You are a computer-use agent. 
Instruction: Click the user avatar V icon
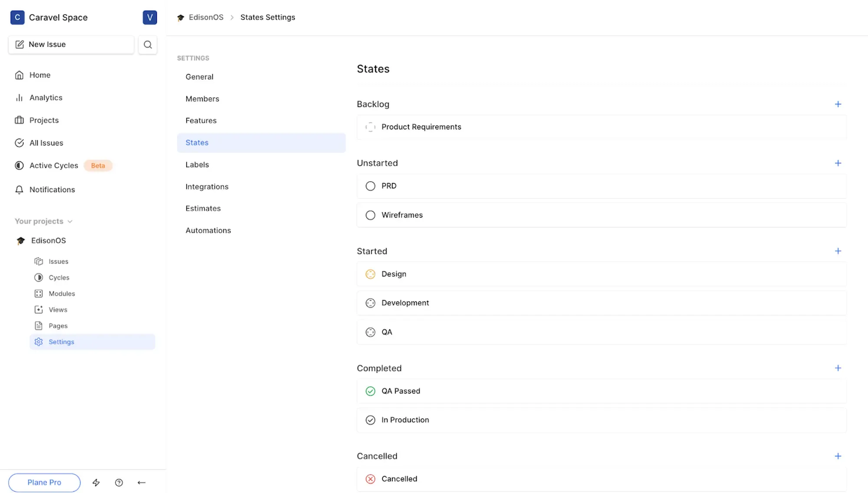[x=150, y=17]
